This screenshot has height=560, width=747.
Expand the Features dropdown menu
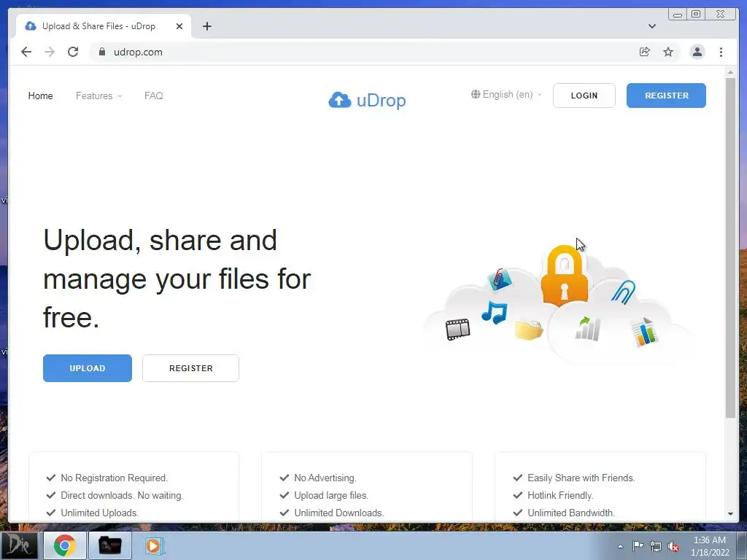pyautogui.click(x=98, y=96)
